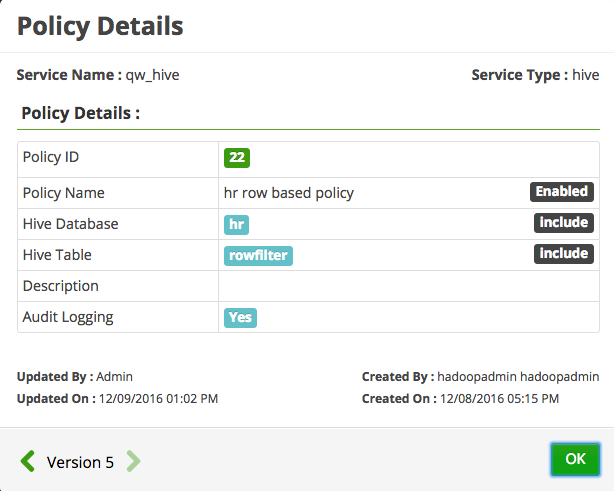Click the Audit Logging Yes badge
This screenshot has width=614, height=491.
(240, 317)
